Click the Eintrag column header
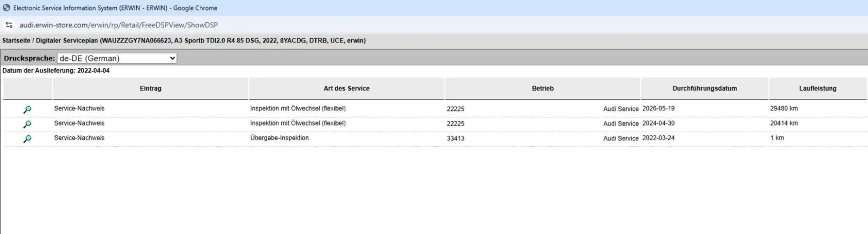The width and height of the screenshot is (868, 234). coord(151,88)
